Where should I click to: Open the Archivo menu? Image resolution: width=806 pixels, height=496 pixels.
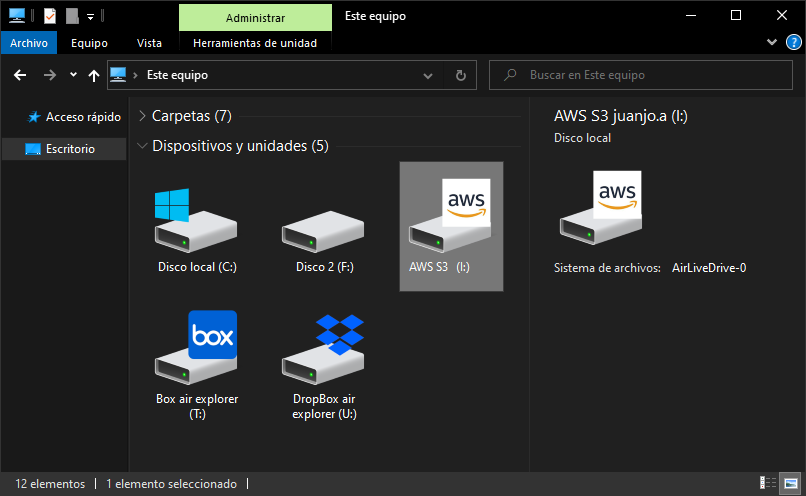(x=29, y=43)
